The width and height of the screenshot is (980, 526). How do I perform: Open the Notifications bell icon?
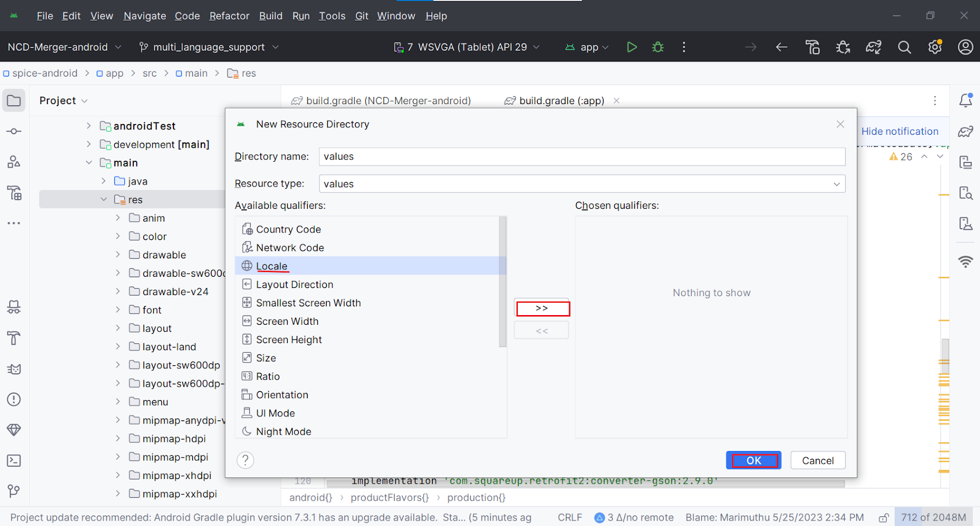click(965, 100)
